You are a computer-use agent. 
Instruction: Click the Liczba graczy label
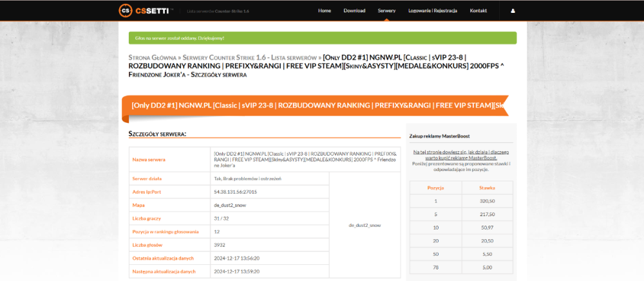pos(146,219)
